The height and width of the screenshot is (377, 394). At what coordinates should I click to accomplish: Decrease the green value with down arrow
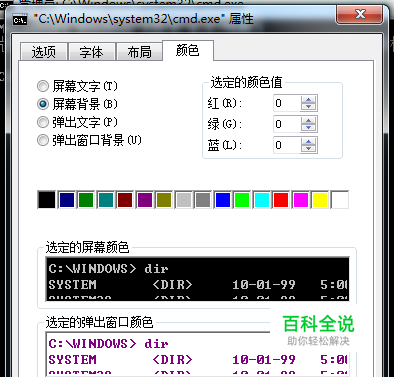(x=309, y=128)
